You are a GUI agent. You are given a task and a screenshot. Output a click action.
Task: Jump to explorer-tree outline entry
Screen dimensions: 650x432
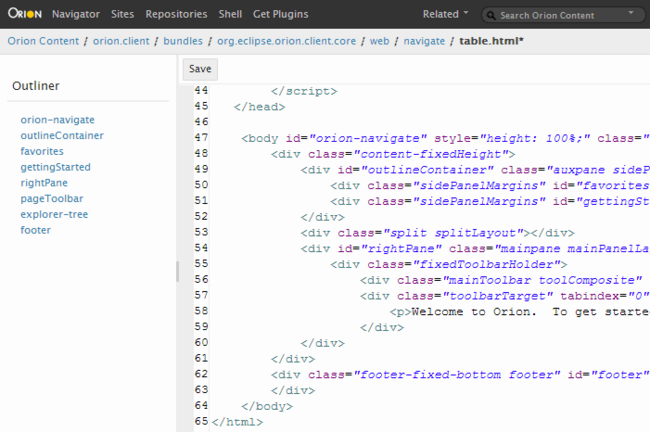pyautogui.click(x=54, y=214)
